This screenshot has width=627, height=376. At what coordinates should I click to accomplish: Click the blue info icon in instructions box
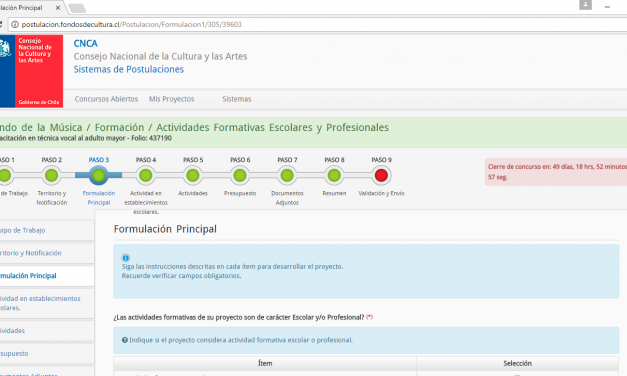[126, 258]
